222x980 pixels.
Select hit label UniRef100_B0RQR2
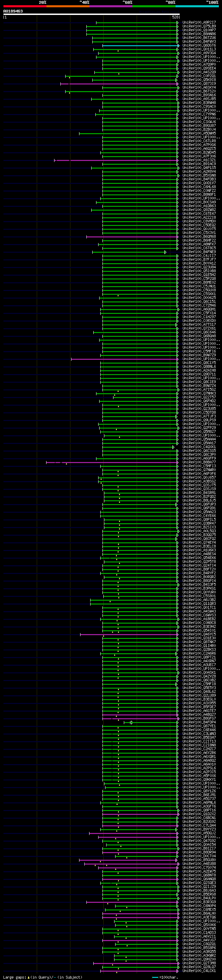(x=199, y=577)
